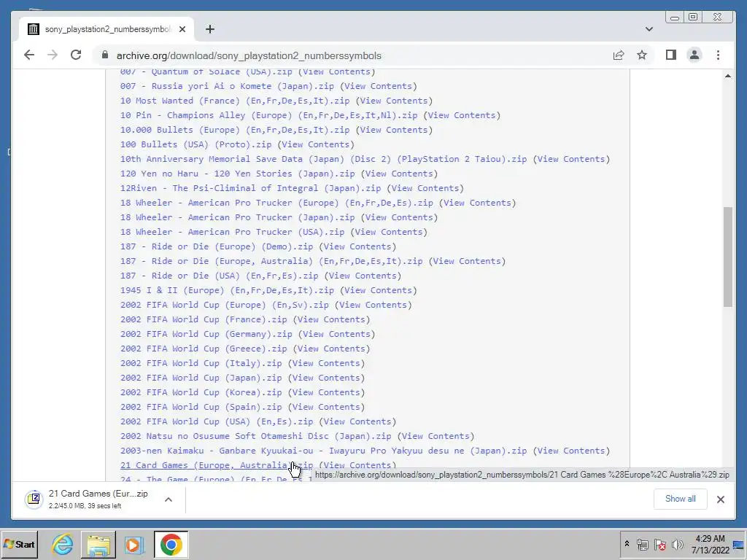Image resolution: width=747 pixels, height=560 pixels.
Task: Download 21 Card Games (Europe, Australia) zip
Action: [217, 465]
